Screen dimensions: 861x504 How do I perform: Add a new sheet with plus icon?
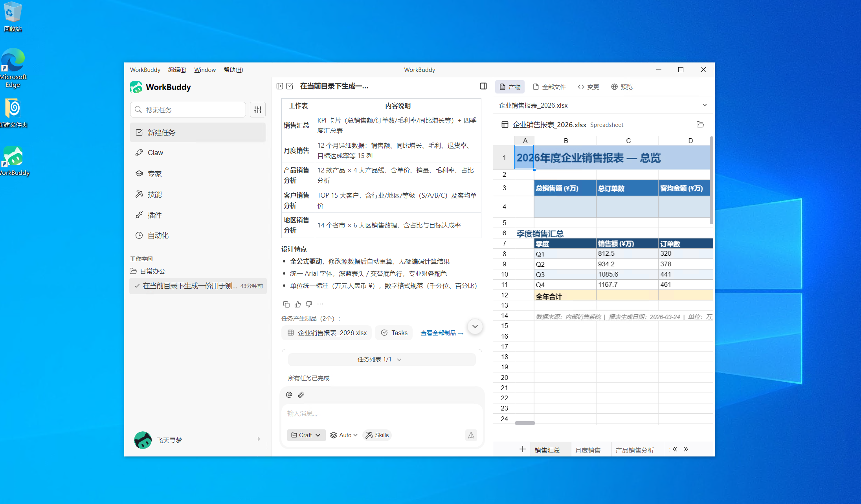pos(522,449)
